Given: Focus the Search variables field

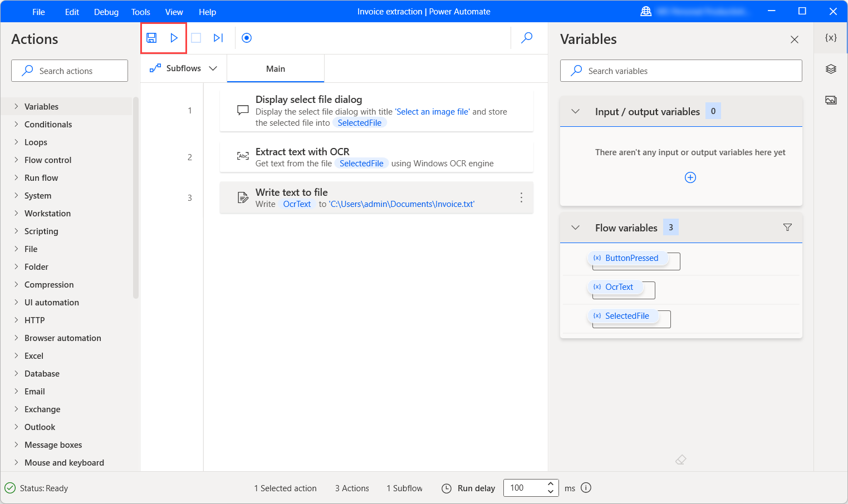Looking at the screenshot, I should click(681, 71).
